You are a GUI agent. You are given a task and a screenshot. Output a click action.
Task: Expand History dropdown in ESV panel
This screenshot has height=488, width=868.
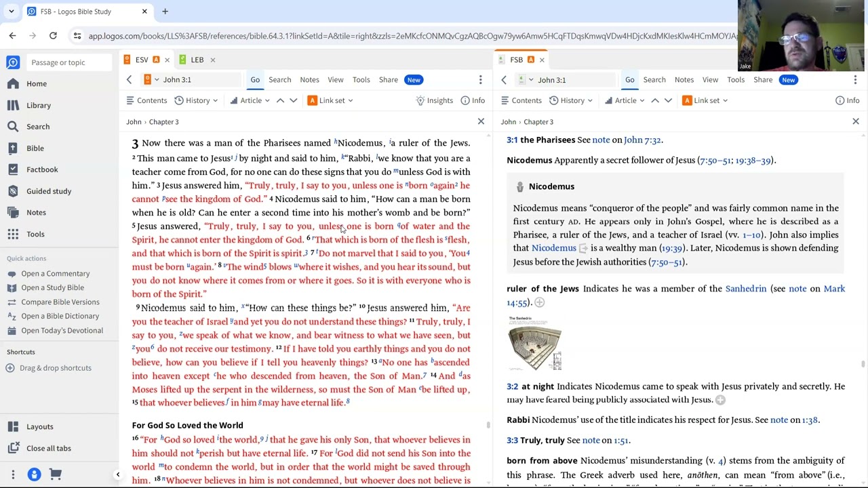[197, 100]
